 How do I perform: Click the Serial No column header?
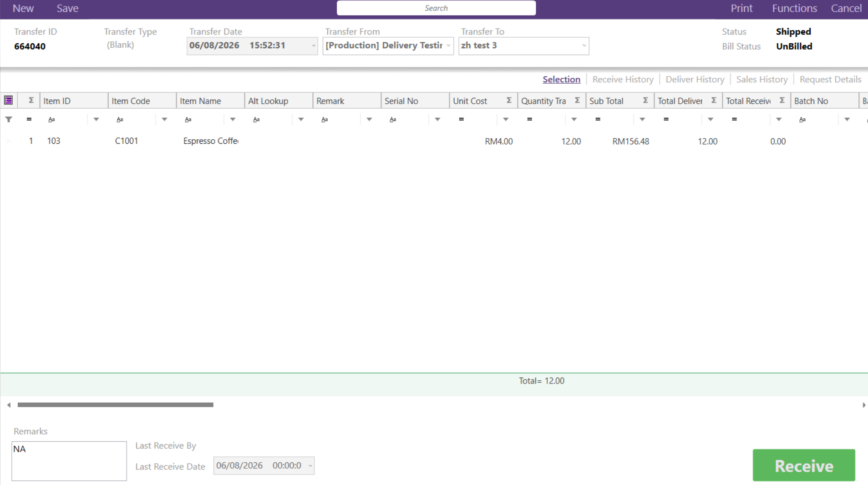[415, 101]
